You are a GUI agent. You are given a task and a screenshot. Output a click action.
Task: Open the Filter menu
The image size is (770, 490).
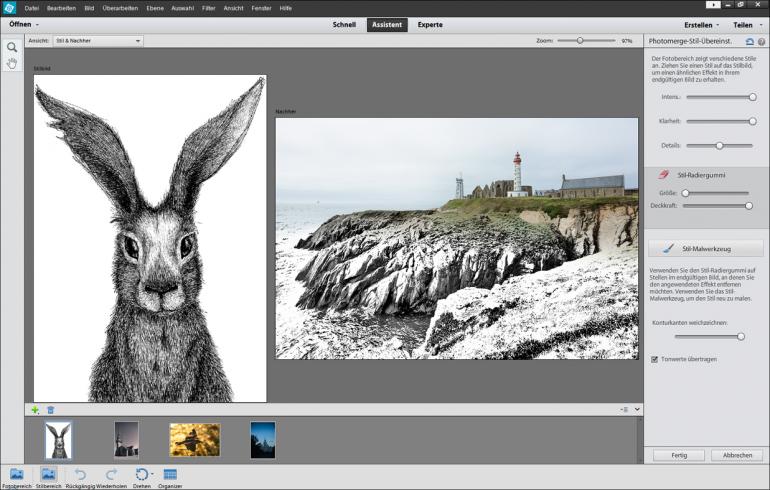[x=209, y=8]
